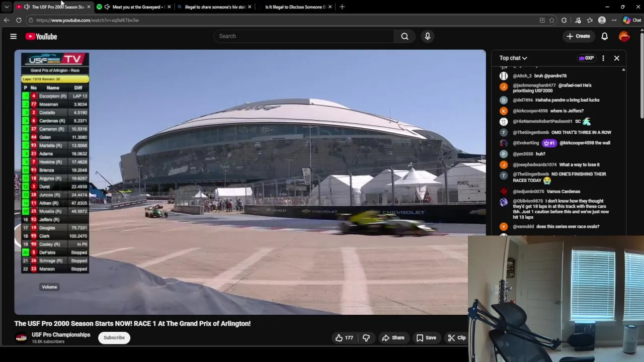Image resolution: width=644 pixels, height=362 pixels.
Task: Open the tab actions dropdown
Action: (7, 7)
